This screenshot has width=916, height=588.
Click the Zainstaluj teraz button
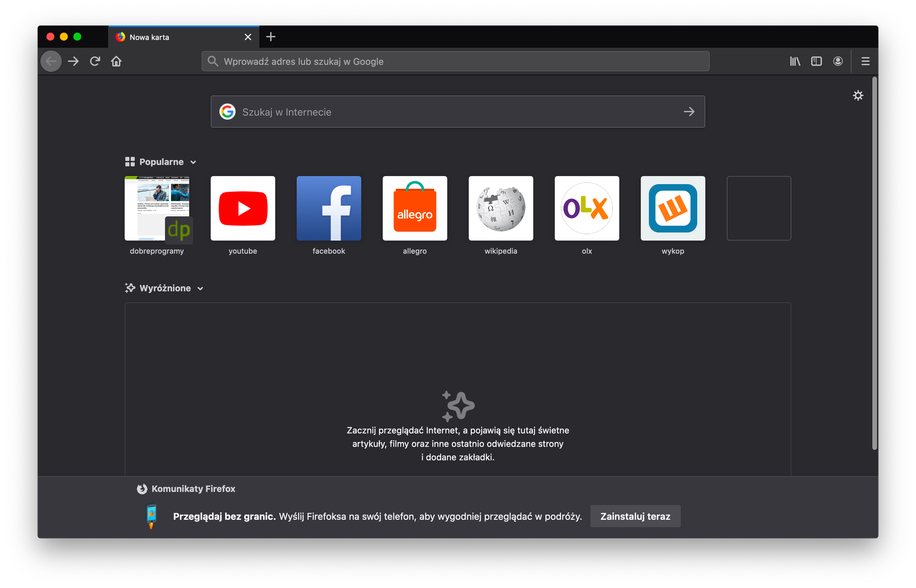635,516
